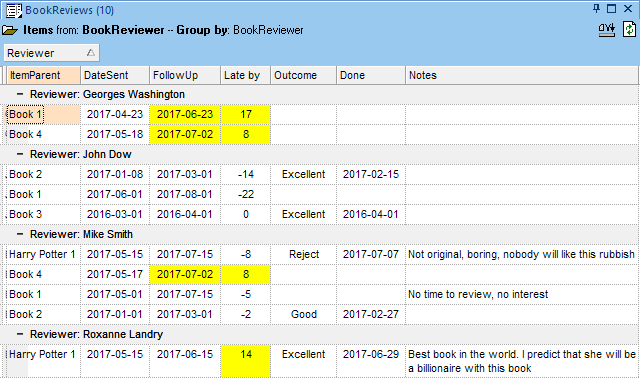The width and height of the screenshot is (640, 379).
Task: Click the Late by cell showing 17
Action: coord(246,114)
